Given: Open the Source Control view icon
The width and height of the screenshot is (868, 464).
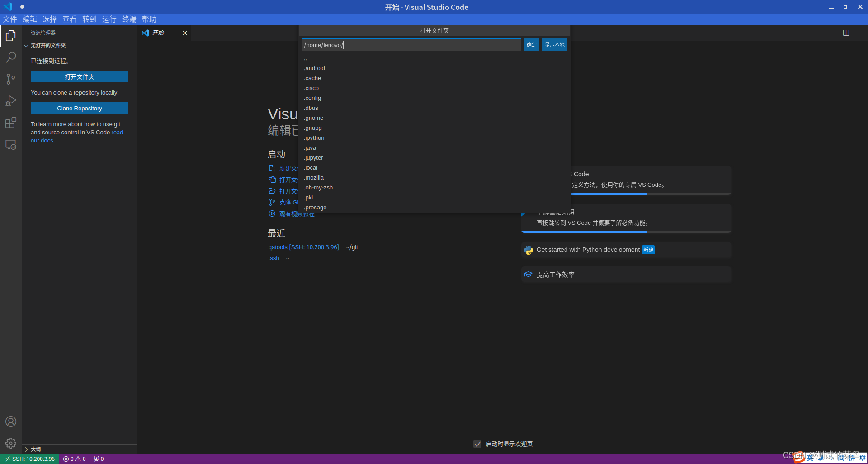Looking at the screenshot, I should coord(11,79).
